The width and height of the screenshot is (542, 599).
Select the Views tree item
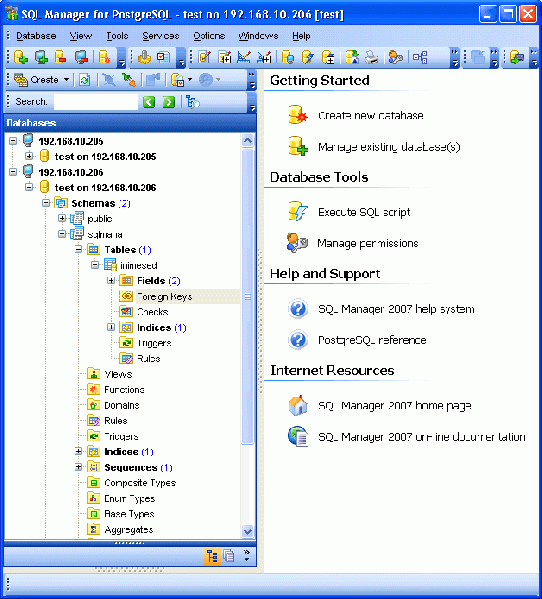click(118, 374)
